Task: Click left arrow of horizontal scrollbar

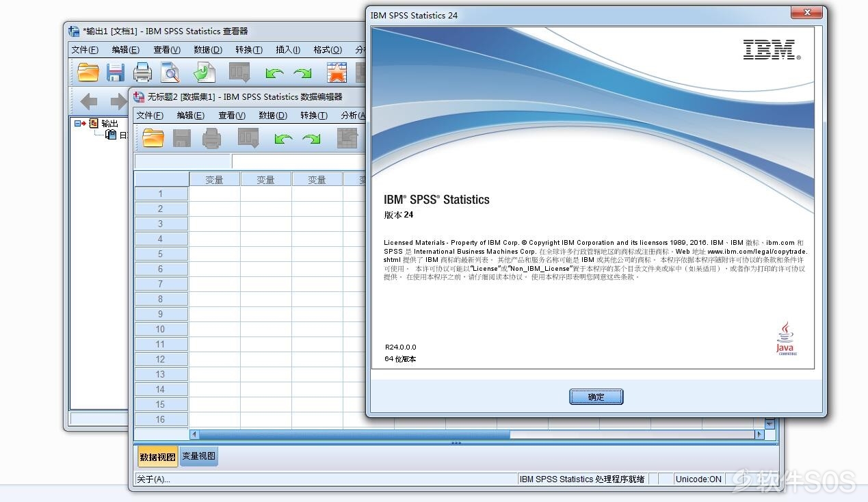Action: click(194, 434)
